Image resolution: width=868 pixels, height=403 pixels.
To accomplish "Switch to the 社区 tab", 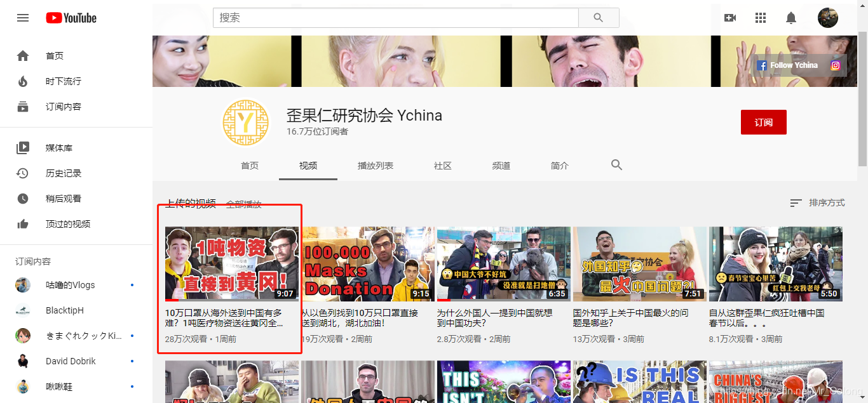I will pyautogui.click(x=443, y=166).
